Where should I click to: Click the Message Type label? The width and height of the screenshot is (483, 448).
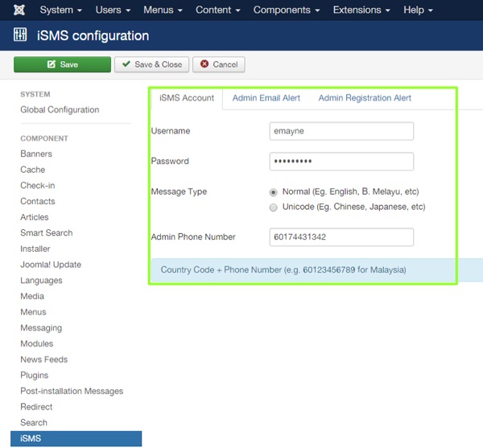point(179,191)
